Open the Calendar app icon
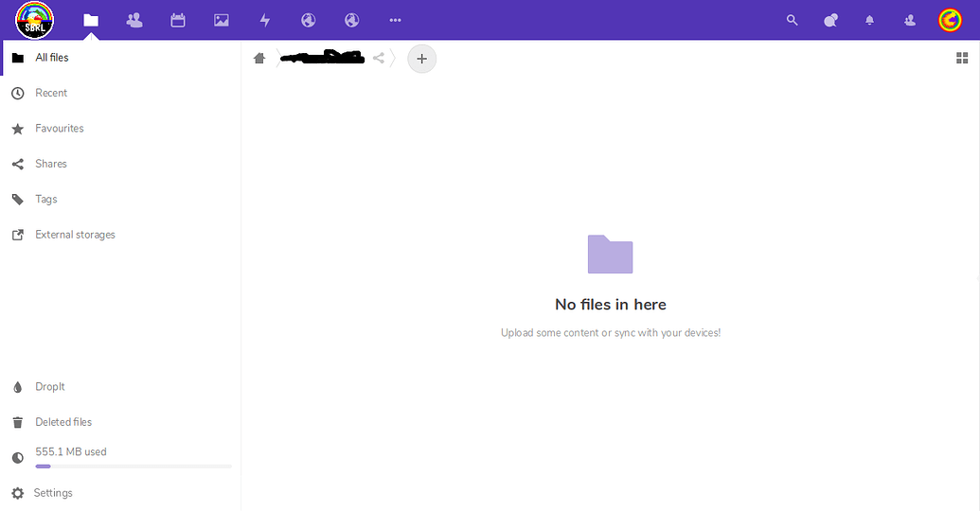980x511 pixels. [178, 20]
